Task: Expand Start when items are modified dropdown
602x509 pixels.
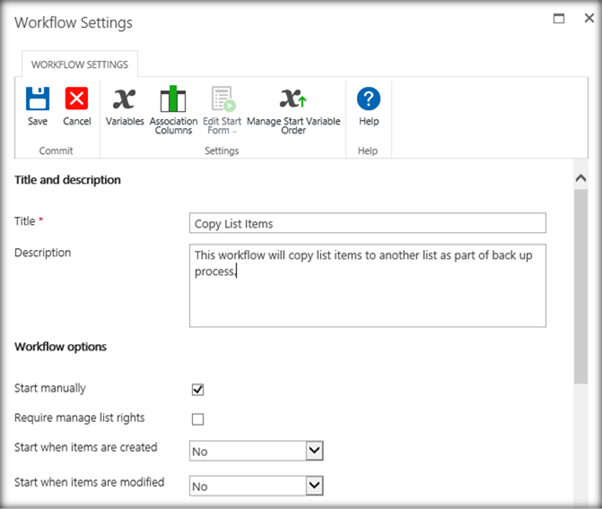Action: coord(315,485)
